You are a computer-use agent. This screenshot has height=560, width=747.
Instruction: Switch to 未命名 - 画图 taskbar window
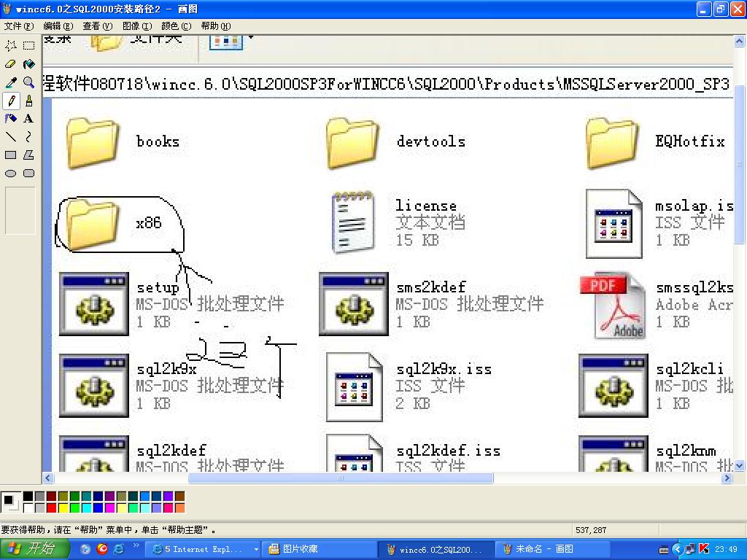point(553,550)
